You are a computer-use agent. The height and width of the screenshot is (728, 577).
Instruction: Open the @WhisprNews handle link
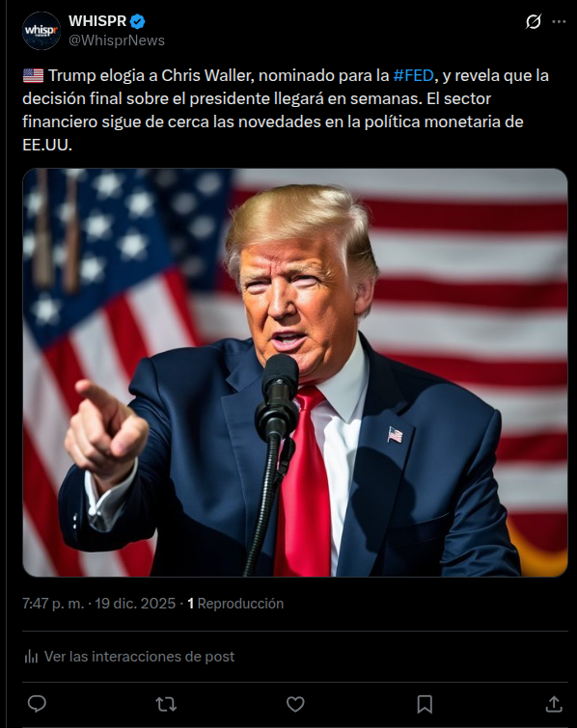tap(117, 40)
